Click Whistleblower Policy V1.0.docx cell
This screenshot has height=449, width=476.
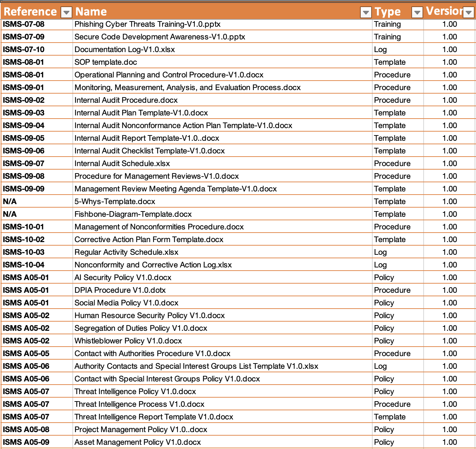pyautogui.click(x=222, y=341)
